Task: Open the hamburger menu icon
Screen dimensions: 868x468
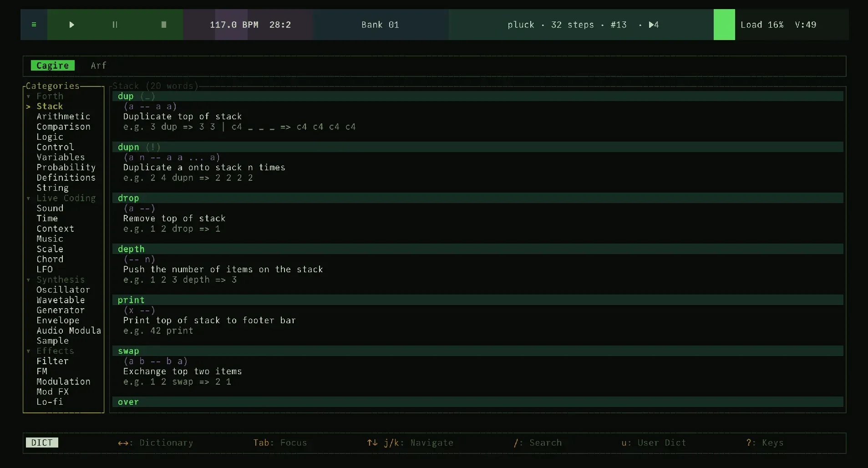Action: coord(34,25)
